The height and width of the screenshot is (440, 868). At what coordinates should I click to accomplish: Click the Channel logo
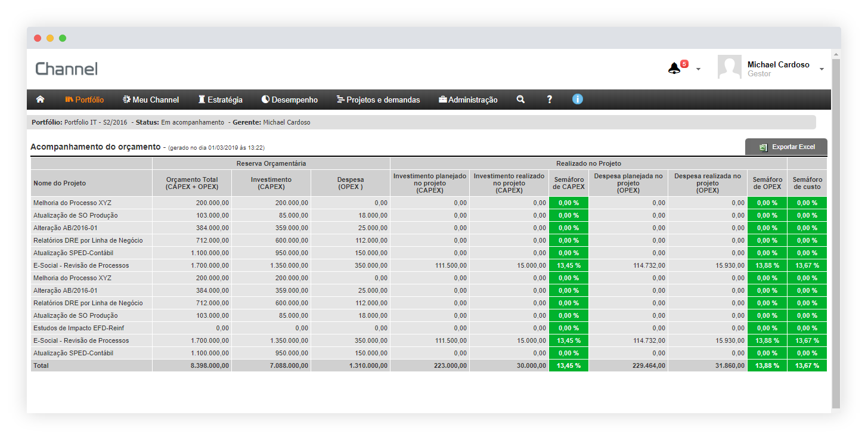click(67, 69)
